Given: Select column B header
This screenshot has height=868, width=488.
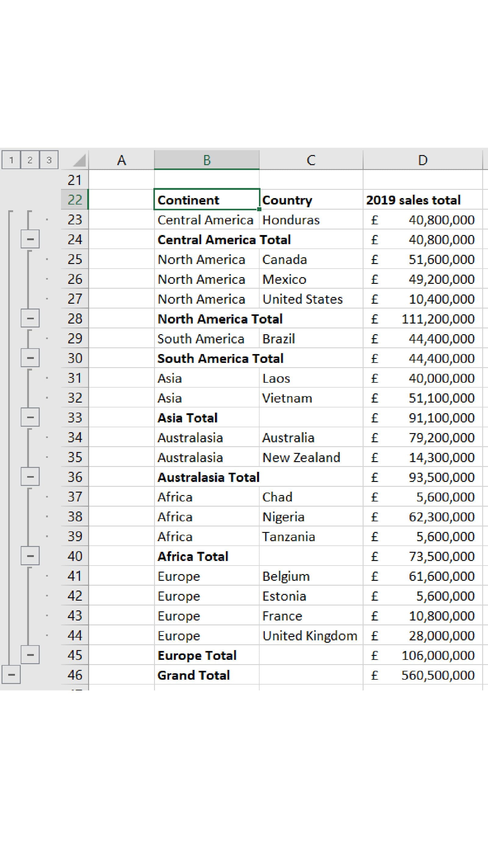Looking at the screenshot, I should pos(207,160).
